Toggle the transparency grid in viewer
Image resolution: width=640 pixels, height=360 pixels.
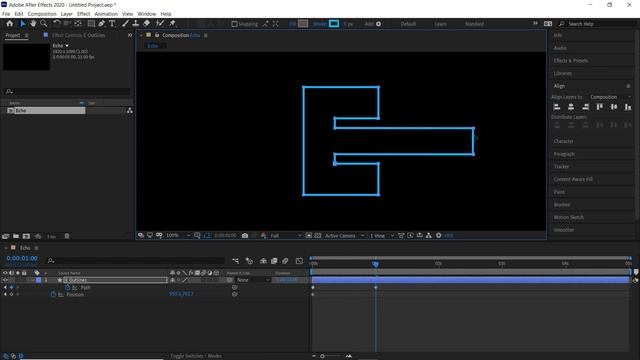(318, 236)
